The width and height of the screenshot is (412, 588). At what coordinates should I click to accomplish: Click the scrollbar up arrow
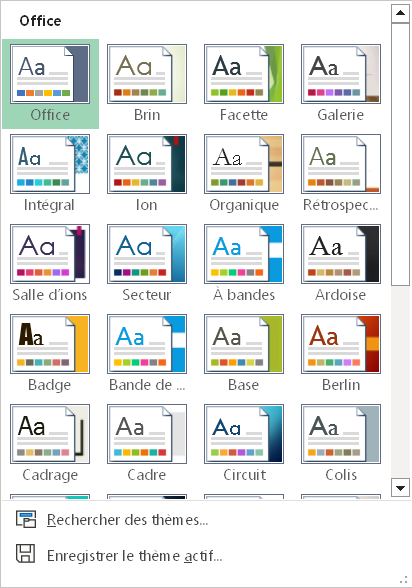click(400, 13)
